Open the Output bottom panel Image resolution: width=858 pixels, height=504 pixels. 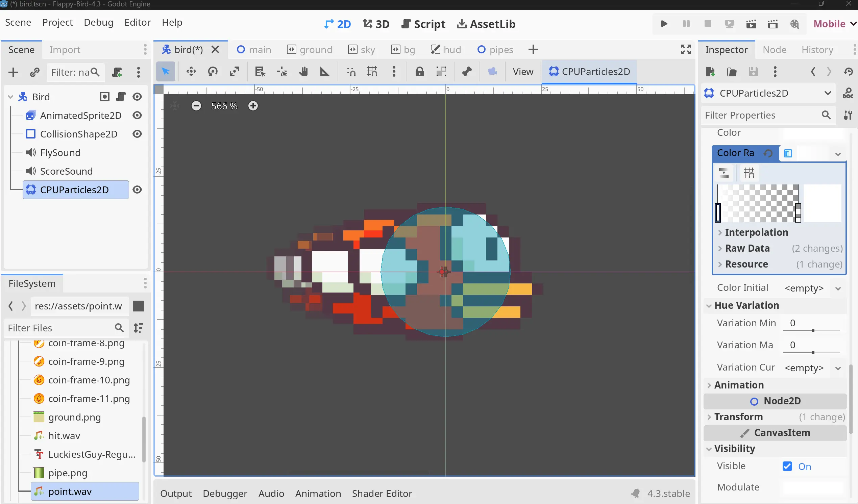point(176,494)
